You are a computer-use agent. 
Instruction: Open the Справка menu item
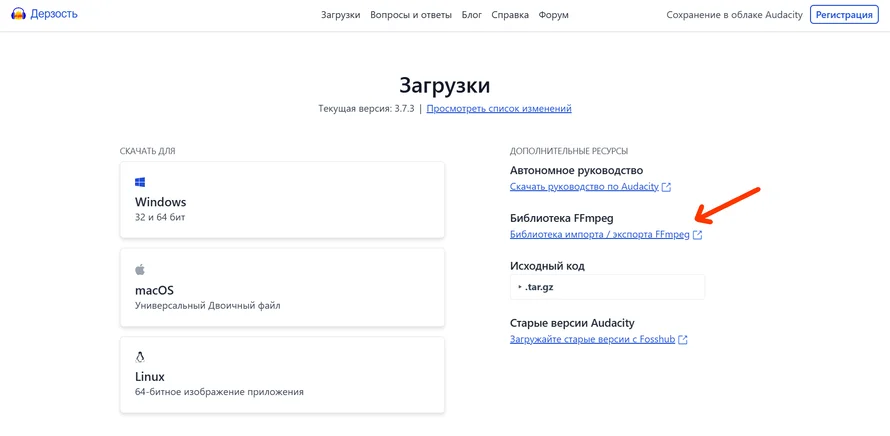(x=510, y=15)
